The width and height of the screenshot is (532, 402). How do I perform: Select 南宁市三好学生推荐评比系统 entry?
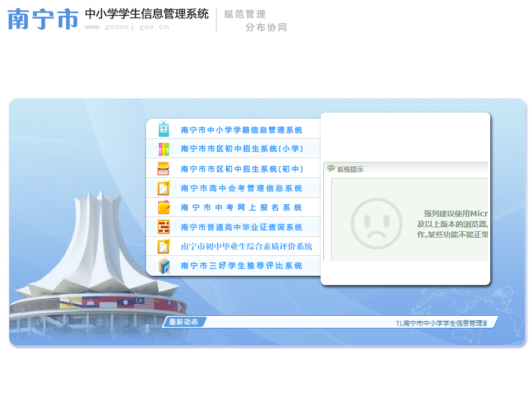point(242,266)
